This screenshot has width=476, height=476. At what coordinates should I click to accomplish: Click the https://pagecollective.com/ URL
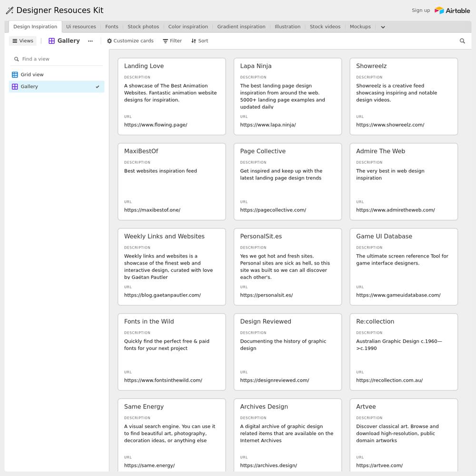tap(273, 210)
